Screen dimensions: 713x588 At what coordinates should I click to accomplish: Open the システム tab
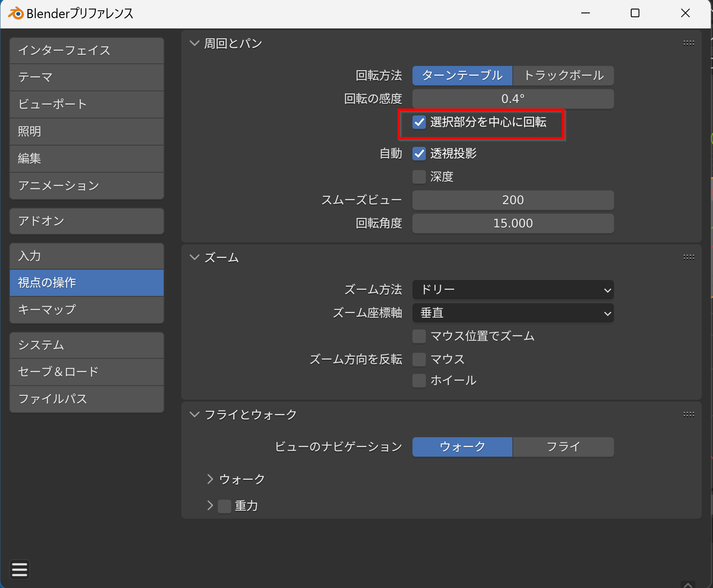tap(87, 345)
